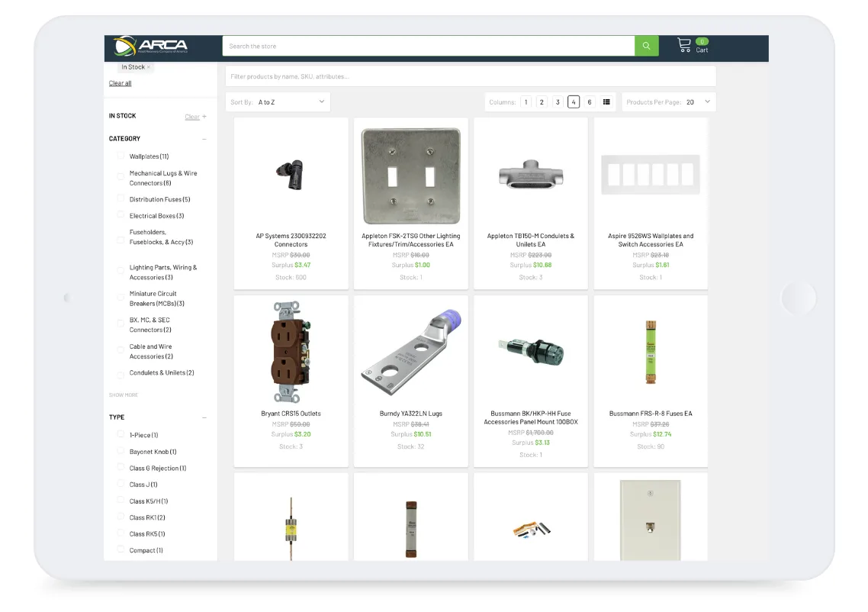Click Aspire 9526WS Wallplates title link
The image size is (868, 612).
point(651,240)
